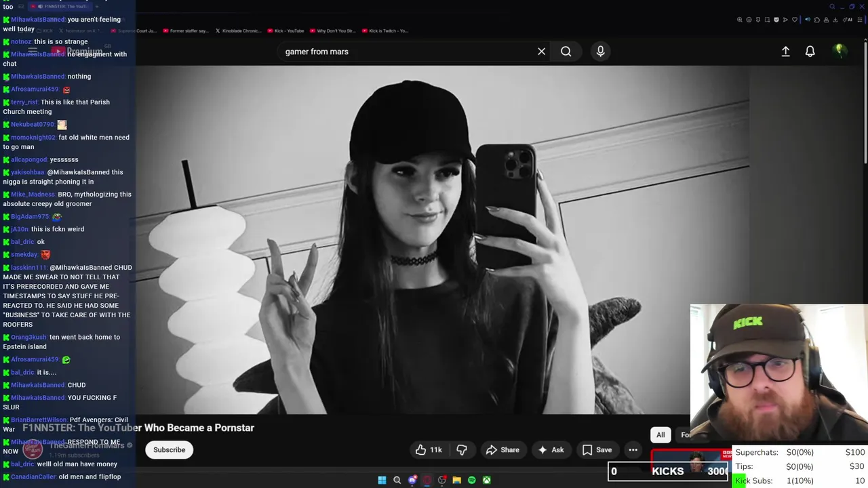Switch to 'Kick - YouTube' browser tab
This screenshot has width=868, height=488.
[285, 30]
